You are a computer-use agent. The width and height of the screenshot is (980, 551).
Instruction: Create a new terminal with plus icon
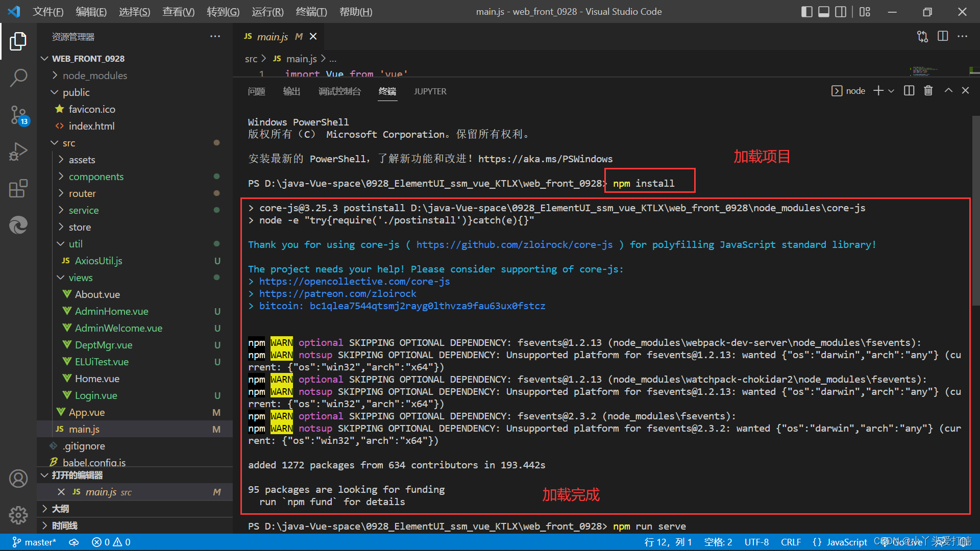[878, 91]
